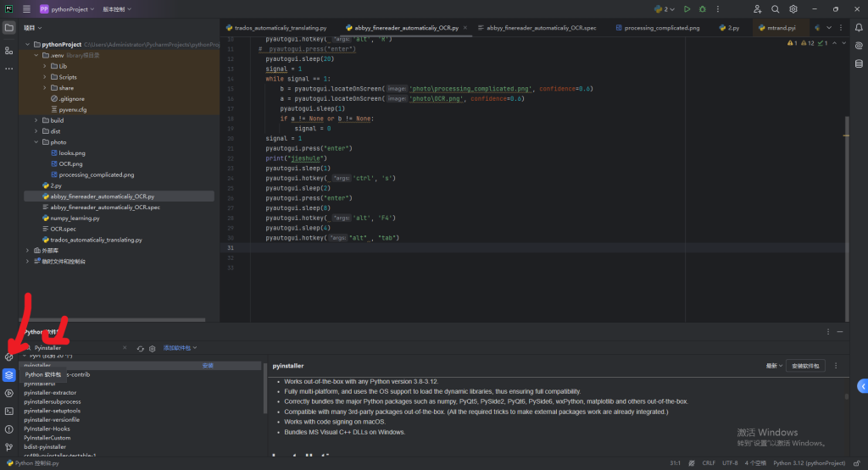868x470 pixels.
Task: Open the Structure tool window in left sidebar
Action: [x=8, y=53]
